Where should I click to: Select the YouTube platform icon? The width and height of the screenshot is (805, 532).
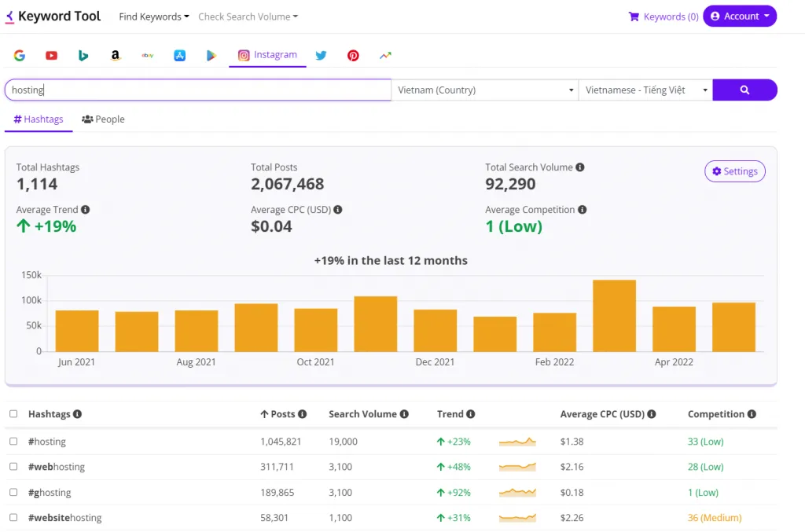[x=51, y=55]
